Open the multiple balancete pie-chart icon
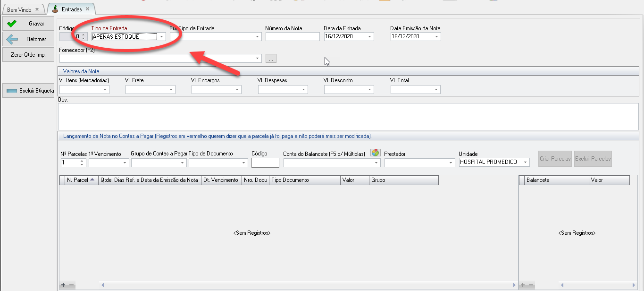The height and width of the screenshot is (291, 644). click(375, 153)
